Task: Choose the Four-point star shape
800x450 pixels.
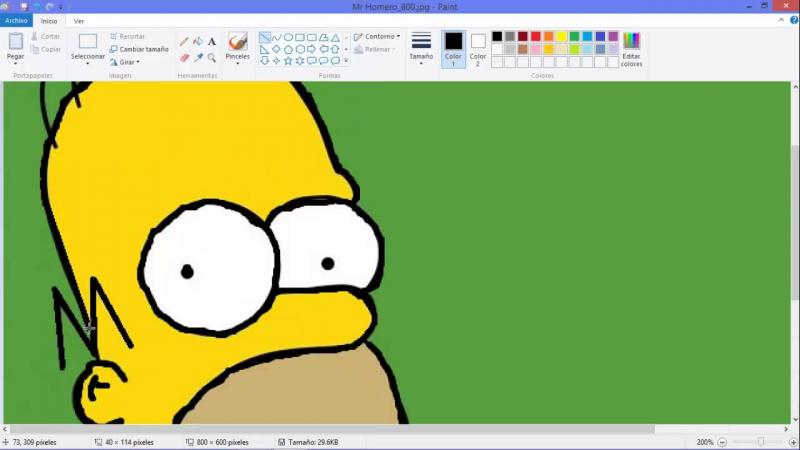Action: click(x=276, y=61)
